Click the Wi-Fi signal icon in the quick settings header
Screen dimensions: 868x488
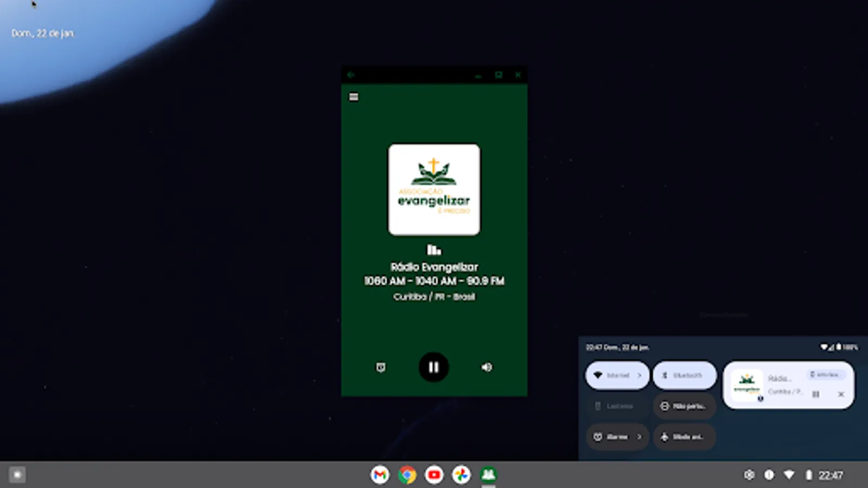pos(824,347)
